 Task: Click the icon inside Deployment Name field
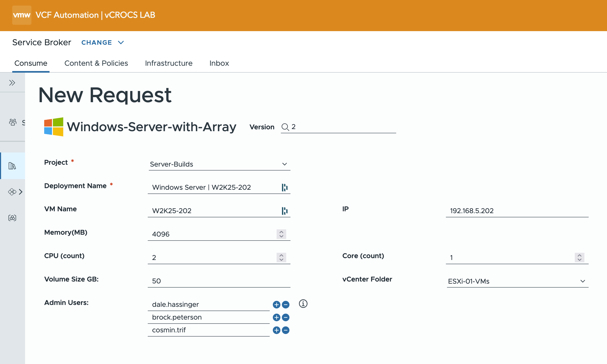pos(285,188)
